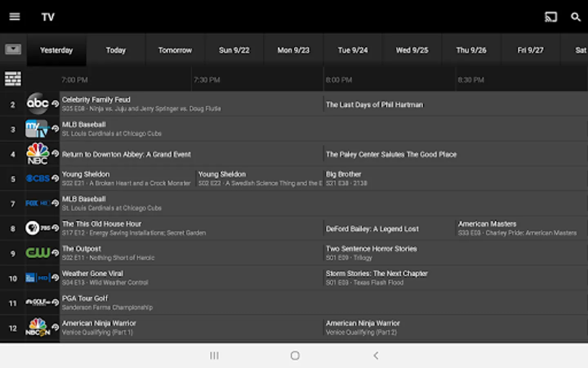This screenshot has height=368, width=588.
Task: Open Weather Gone Viral listing
Action: pos(191,278)
